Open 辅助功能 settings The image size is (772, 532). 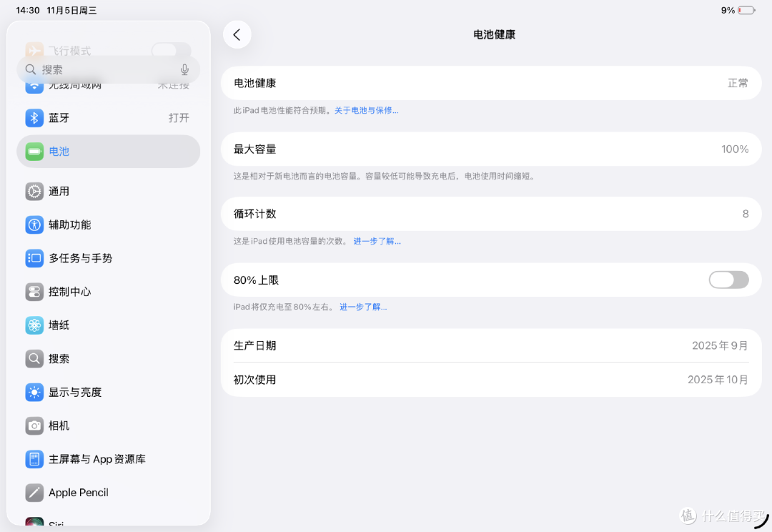pyautogui.click(x=109, y=225)
